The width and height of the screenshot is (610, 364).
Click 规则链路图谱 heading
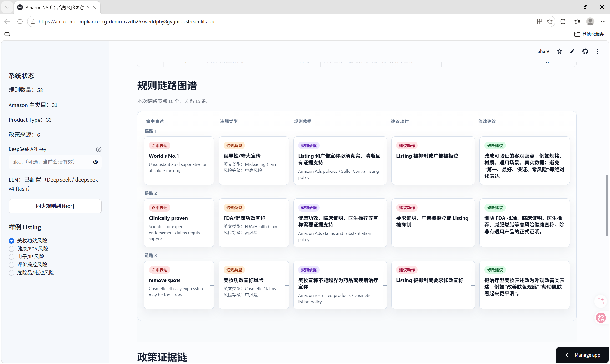pos(167,86)
